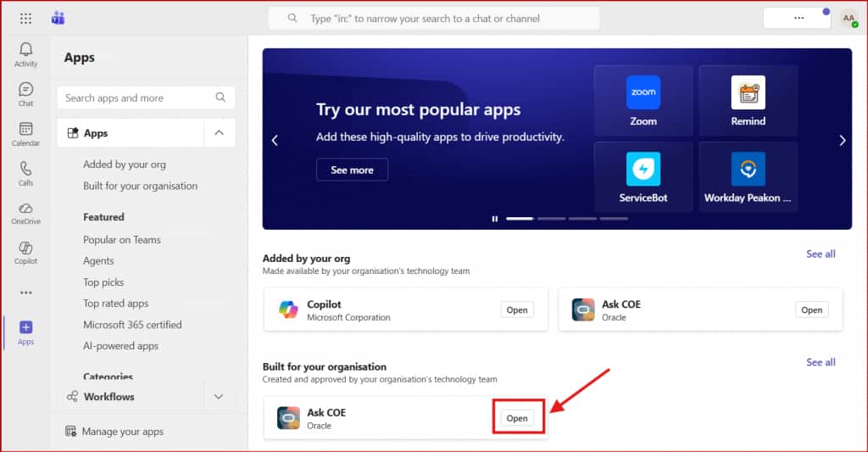Select the Apps section header

point(131,133)
